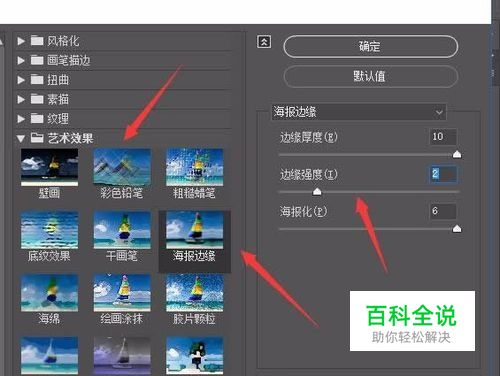This screenshot has width=500, height=376.
Task: Click the 边缘强度 slider handle
Action: (317, 192)
